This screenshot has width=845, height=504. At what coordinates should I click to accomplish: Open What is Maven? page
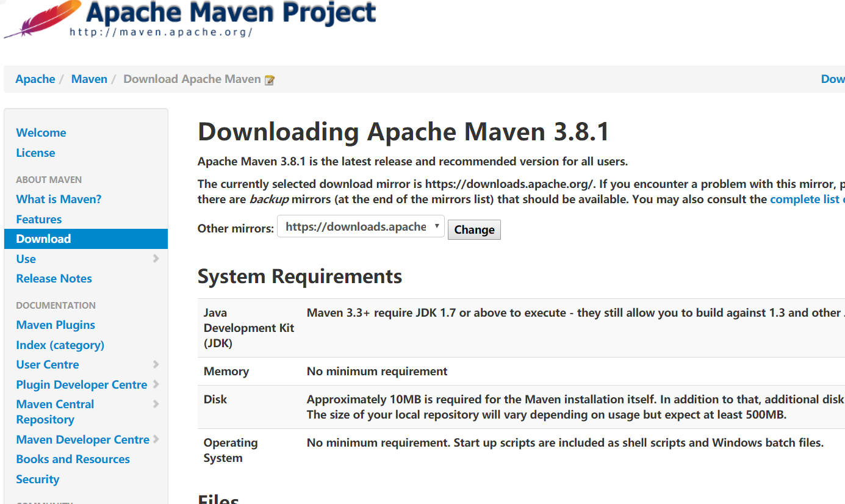[59, 199]
